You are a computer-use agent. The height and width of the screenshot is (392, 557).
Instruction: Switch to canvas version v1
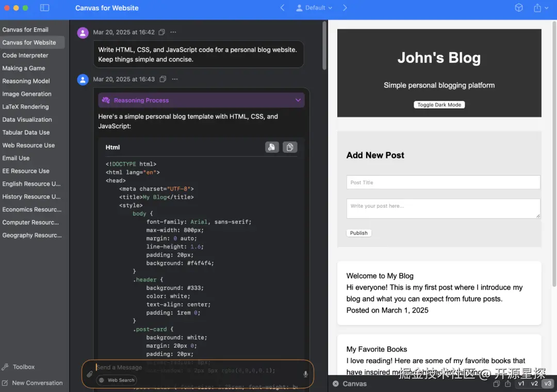(521, 383)
